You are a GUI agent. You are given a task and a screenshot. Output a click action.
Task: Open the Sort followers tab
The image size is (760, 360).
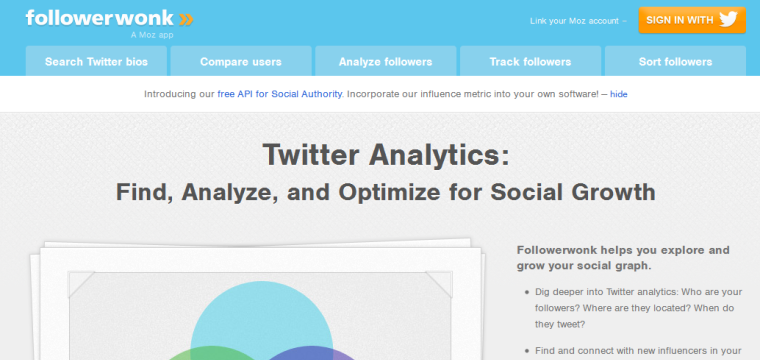pos(675,62)
